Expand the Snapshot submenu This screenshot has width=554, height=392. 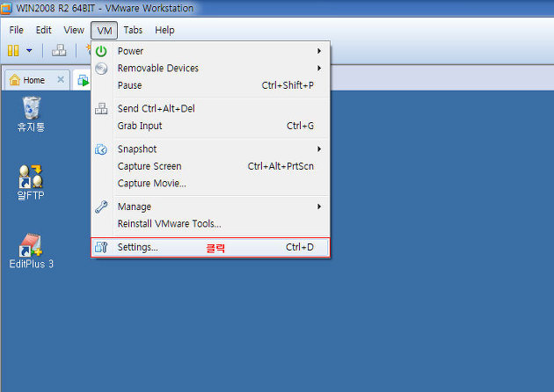point(210,149)
